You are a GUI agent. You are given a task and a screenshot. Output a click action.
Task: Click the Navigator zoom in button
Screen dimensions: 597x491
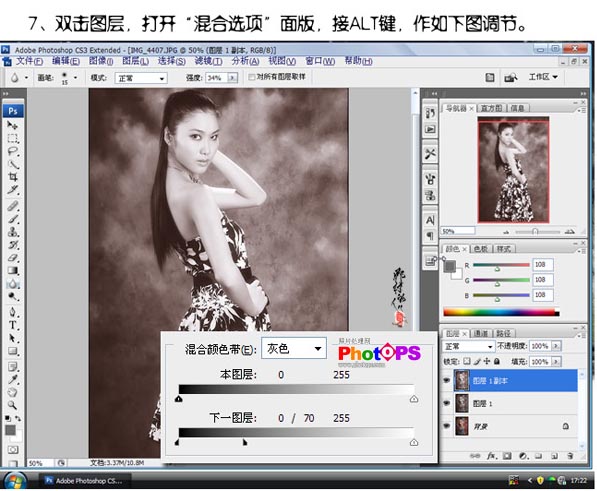569,231
